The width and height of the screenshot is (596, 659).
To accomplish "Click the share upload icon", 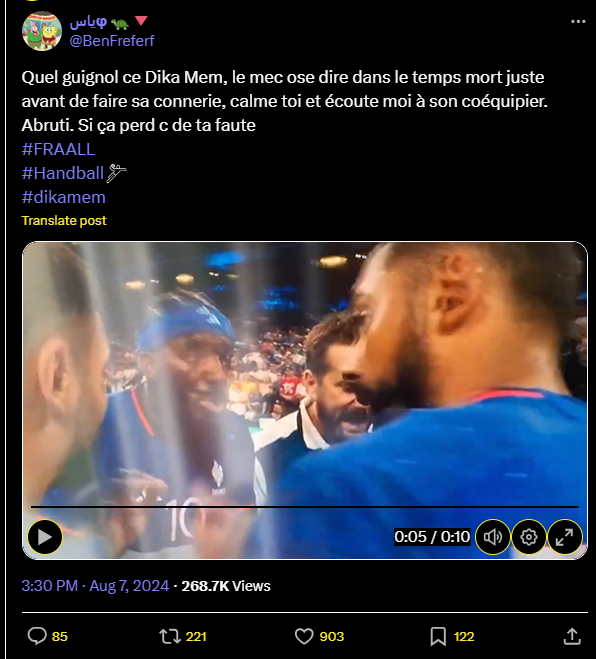I will 572,636.
